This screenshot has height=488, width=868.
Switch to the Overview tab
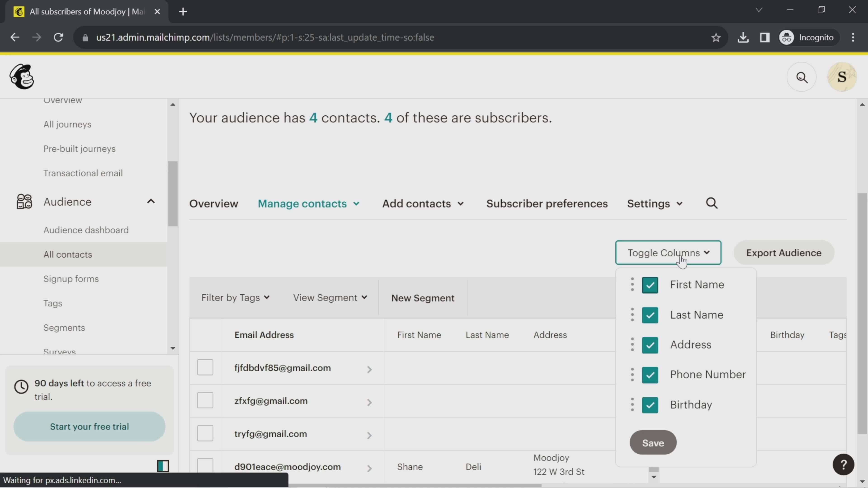click(x=214, y=203)
